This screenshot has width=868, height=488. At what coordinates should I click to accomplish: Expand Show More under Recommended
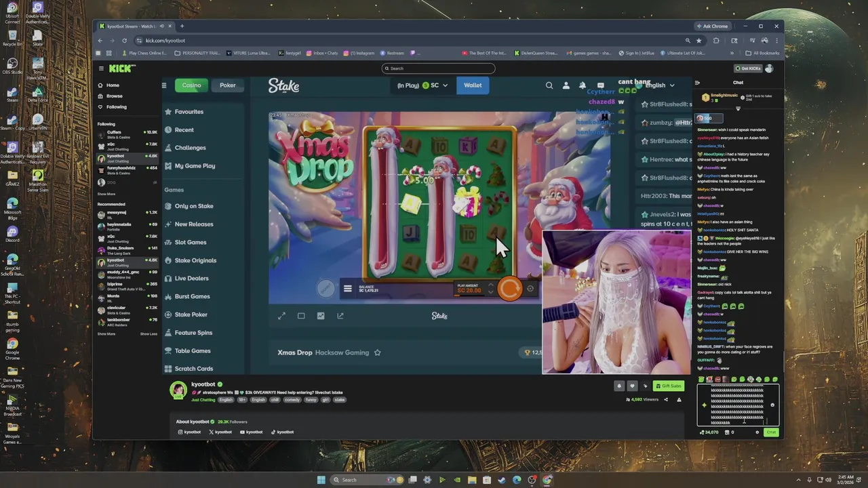tap(106, 334)
